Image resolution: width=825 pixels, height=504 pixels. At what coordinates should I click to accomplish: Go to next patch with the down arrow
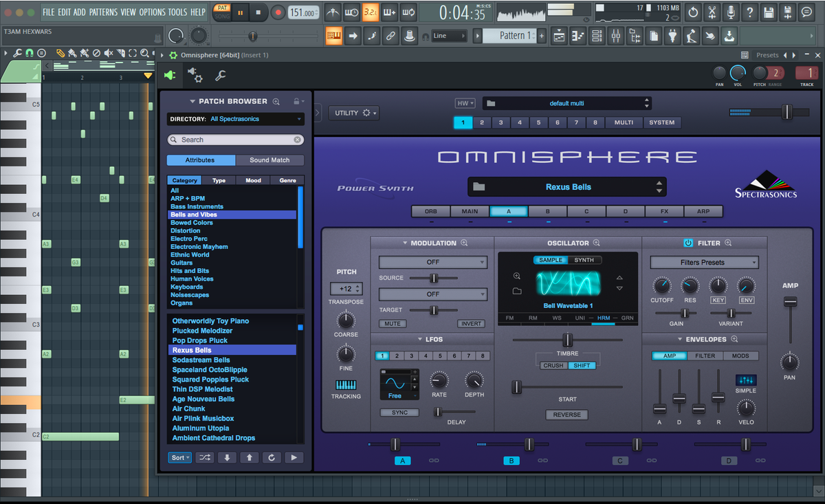(227, 457)
